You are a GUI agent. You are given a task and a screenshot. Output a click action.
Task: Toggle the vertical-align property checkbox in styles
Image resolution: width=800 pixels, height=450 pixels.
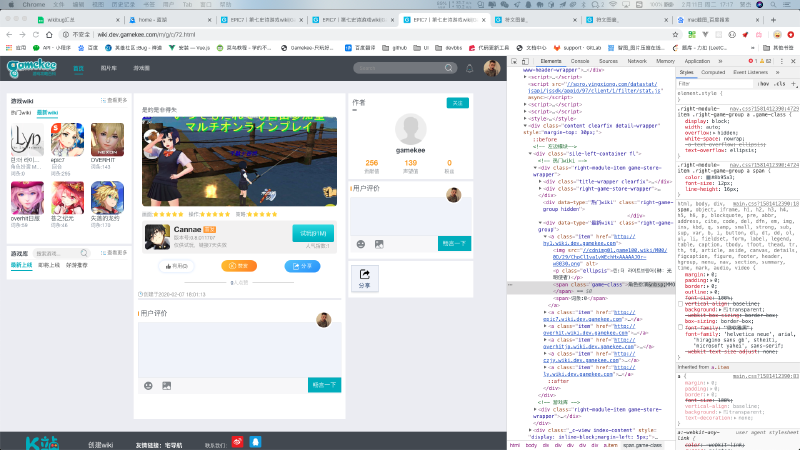pyautogui.click(x=680, y=304)
